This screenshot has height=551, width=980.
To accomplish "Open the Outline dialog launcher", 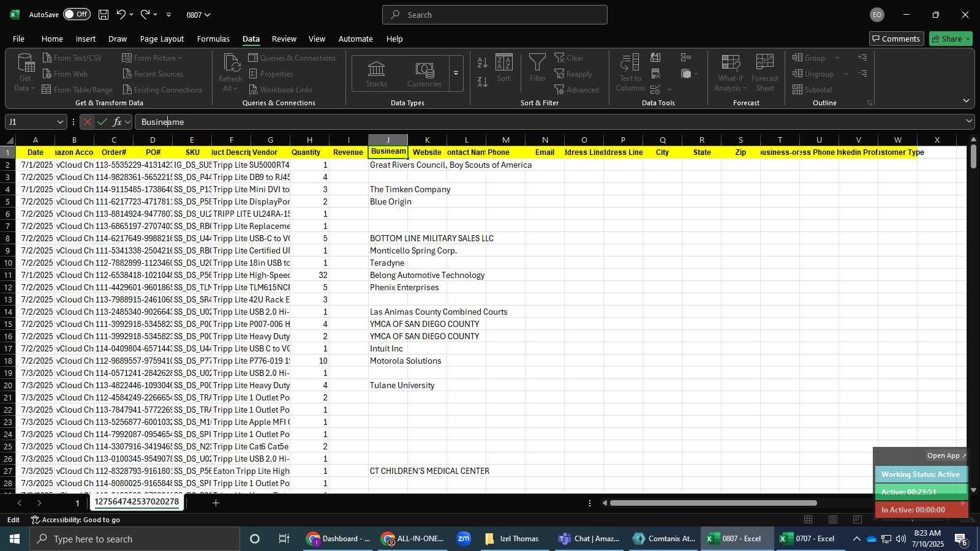I will 869,103.
